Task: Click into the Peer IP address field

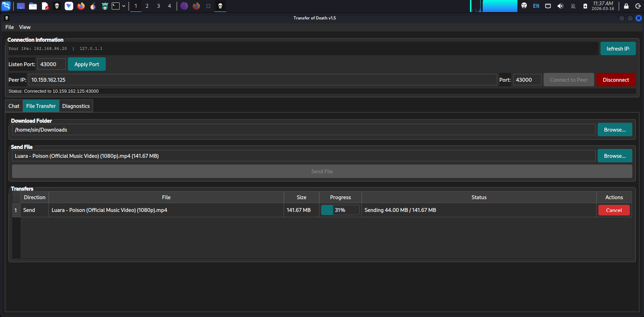Action: 263,80
